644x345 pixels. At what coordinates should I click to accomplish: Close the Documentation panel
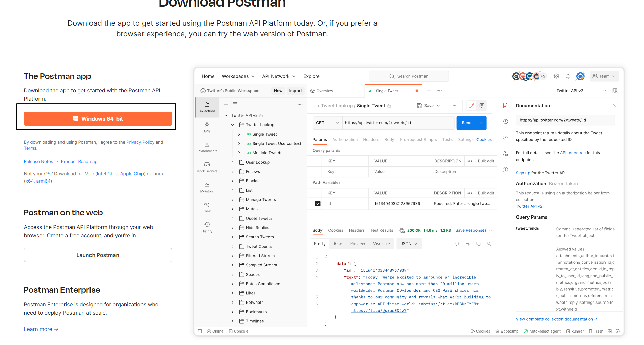615,106
